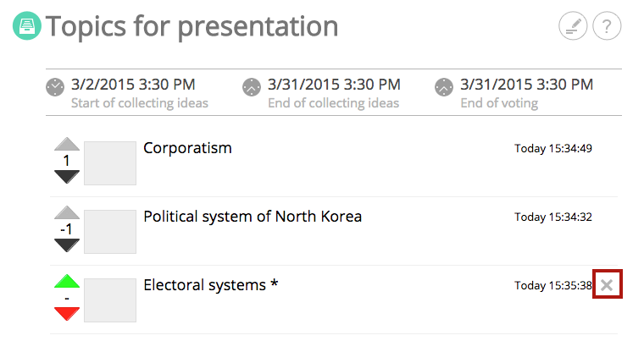Screen dimensions: 644x341
Task: Open the Electoral systems thumbnail
Action: coord(110,300)
